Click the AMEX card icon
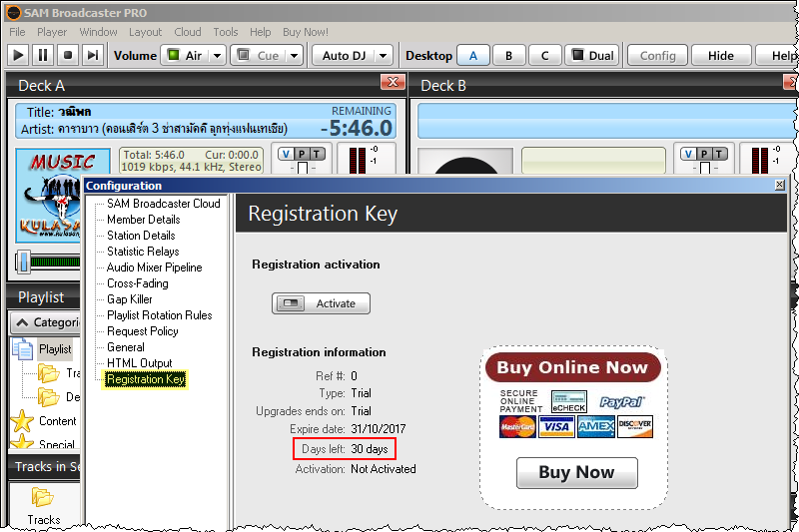 pos(595,426)
